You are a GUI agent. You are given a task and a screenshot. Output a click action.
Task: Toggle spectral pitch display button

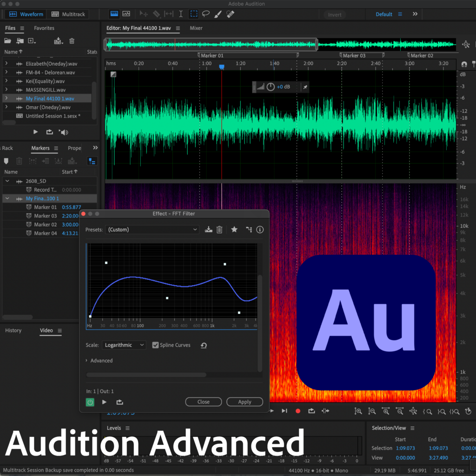tap(126, 14)
